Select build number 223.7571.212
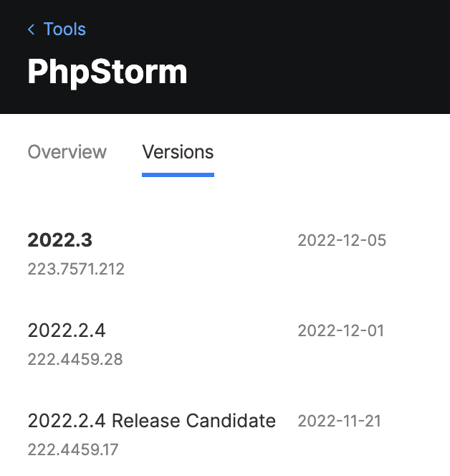 click(76, 269)
